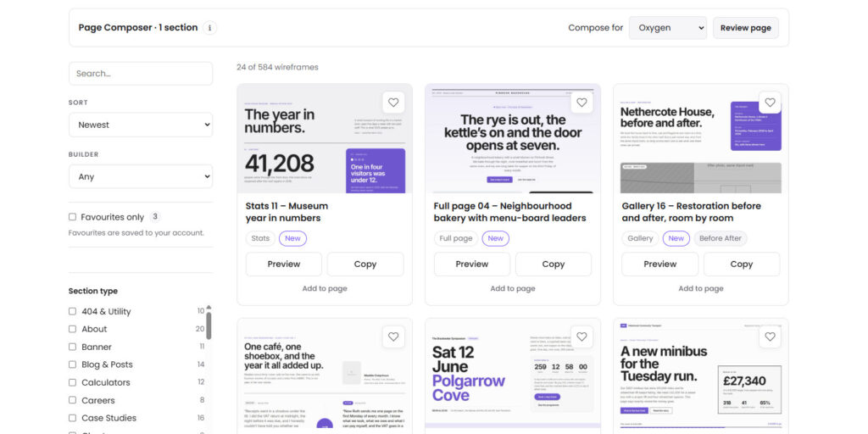Copy the Full page 04 wireframe
The image size is (868, 434).
(x=554, y=264)
